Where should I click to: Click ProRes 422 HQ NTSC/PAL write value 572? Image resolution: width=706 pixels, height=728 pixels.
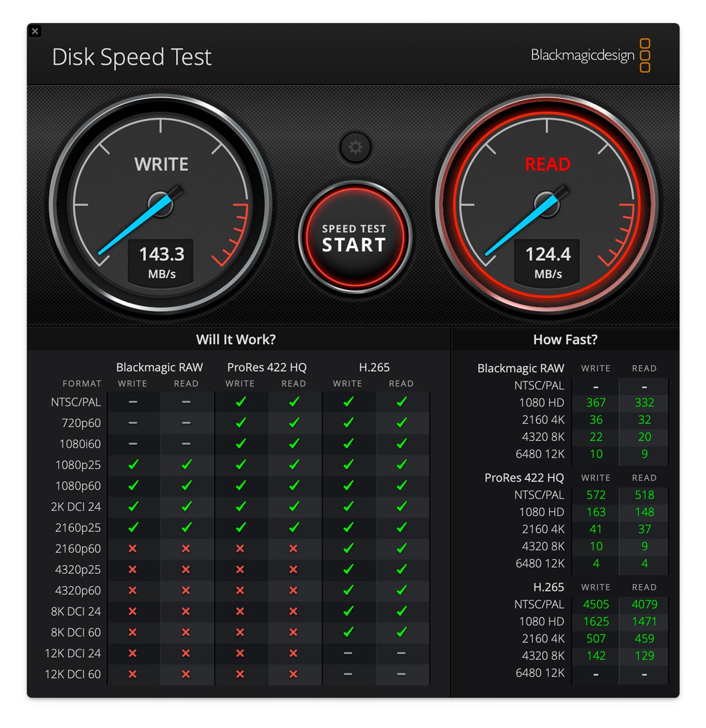coord(596,495)
